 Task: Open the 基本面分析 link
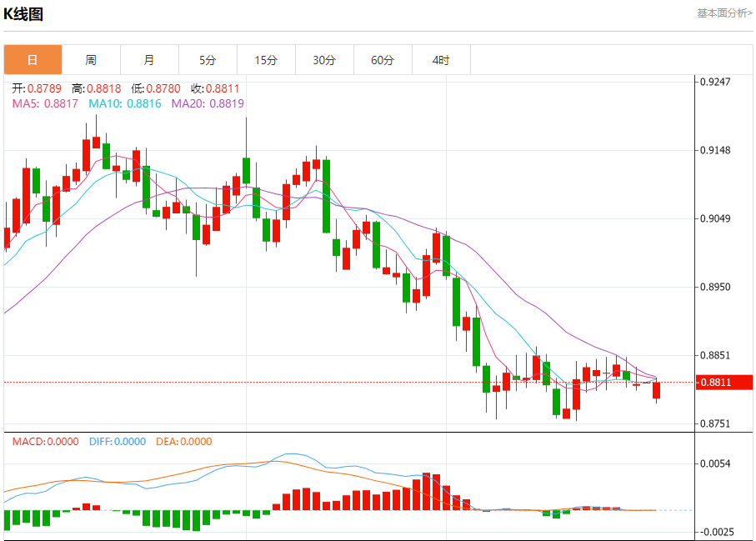[724, 13]
